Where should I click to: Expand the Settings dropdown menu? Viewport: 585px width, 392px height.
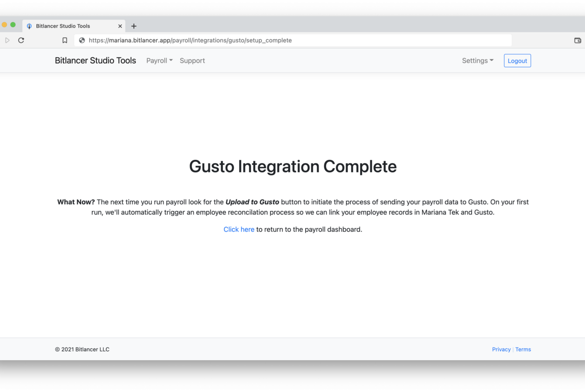click(478, 60)
